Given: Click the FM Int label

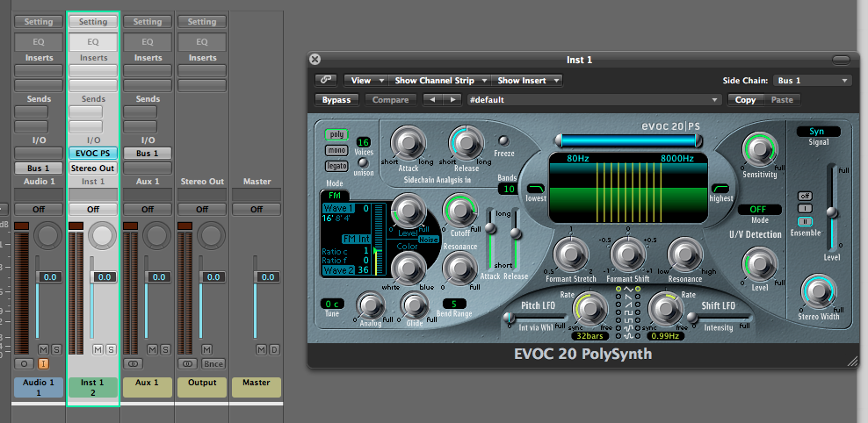Looking at the screenshot, I should [x=357, y=239].
